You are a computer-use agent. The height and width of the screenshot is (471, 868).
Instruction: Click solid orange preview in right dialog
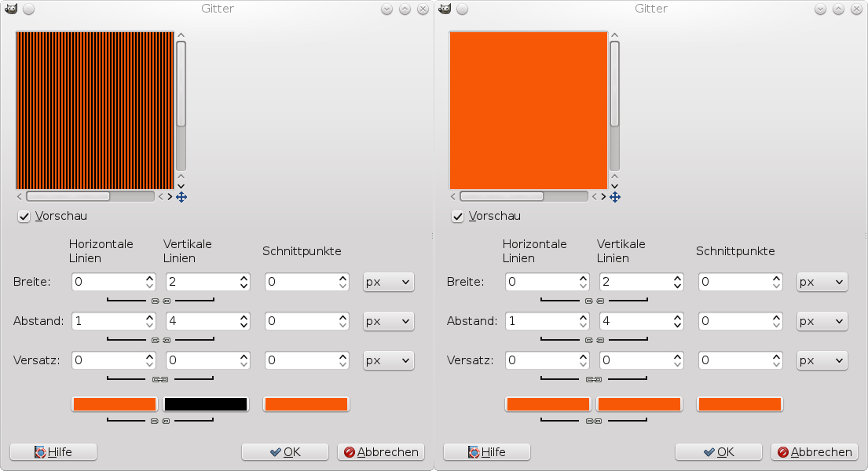point(528,111)
